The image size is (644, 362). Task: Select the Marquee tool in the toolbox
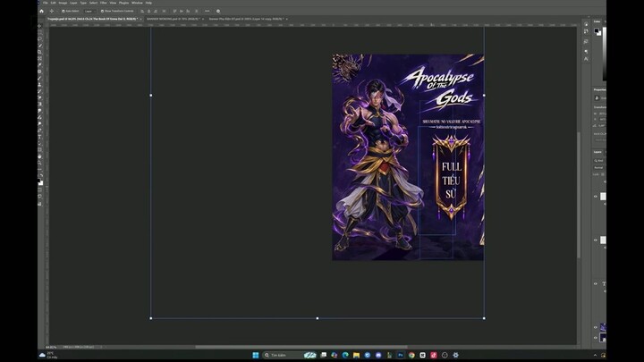click(40, 32)
